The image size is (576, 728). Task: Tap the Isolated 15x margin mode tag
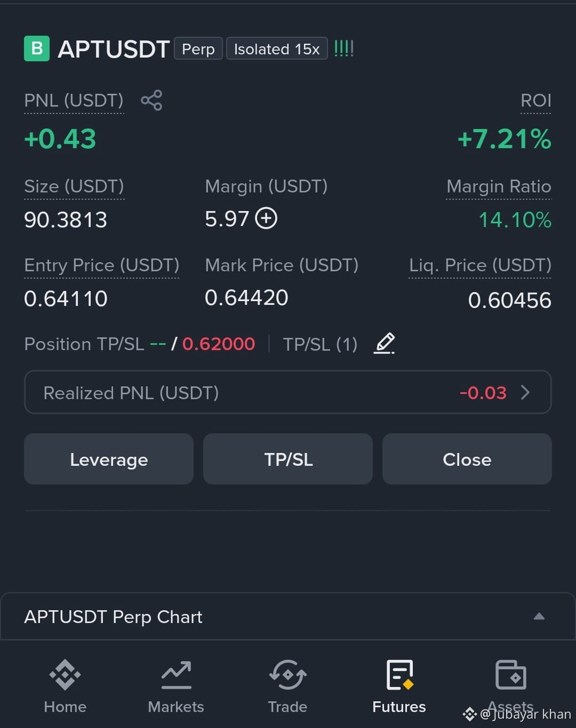point(277,48)
